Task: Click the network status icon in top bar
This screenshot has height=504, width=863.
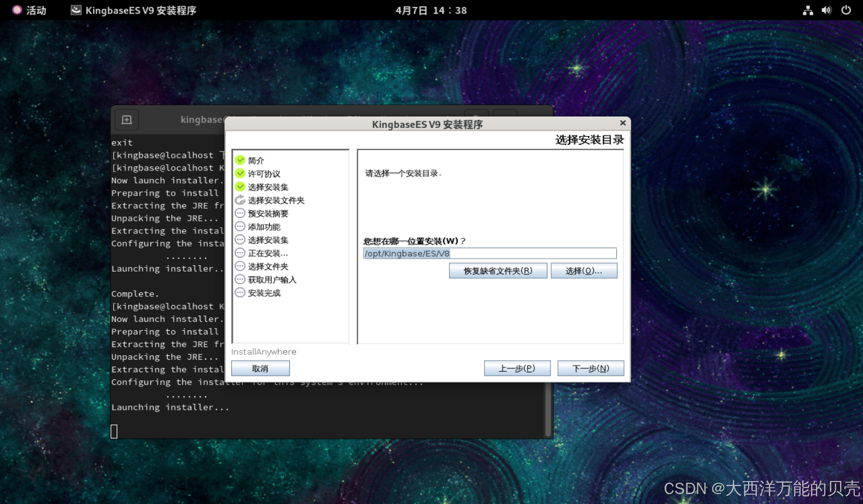Action: tap(808, 10)
